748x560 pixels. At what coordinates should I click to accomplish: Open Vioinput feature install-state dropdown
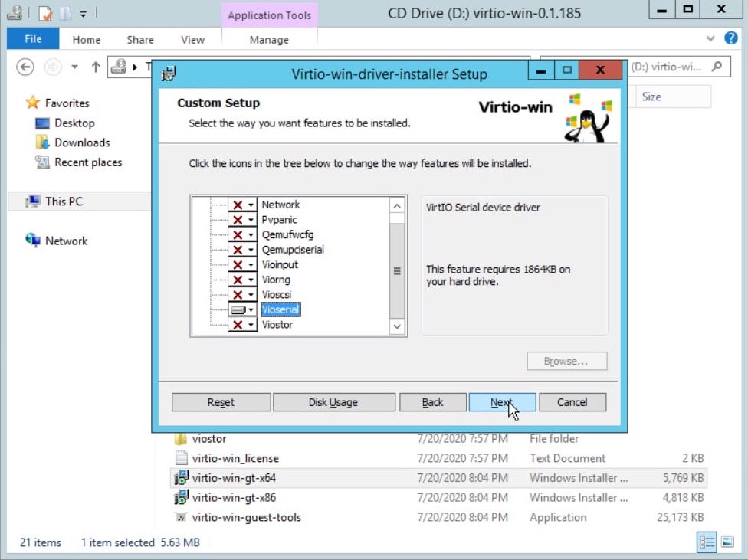tap(242, 265)
